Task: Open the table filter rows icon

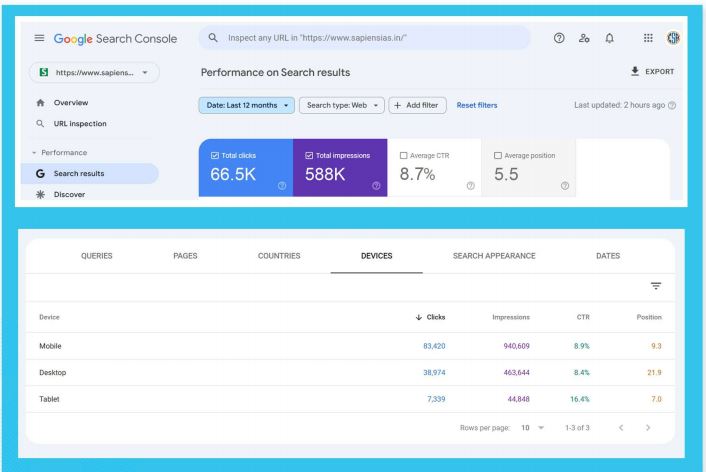Action: pos(656,286)
